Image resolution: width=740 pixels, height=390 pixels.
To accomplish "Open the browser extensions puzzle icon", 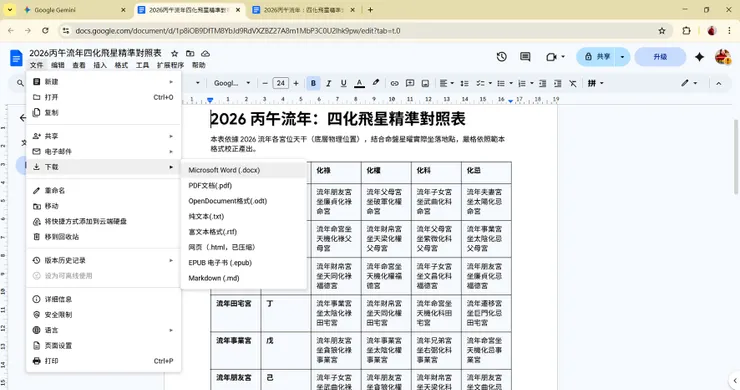I will (686, 31).
